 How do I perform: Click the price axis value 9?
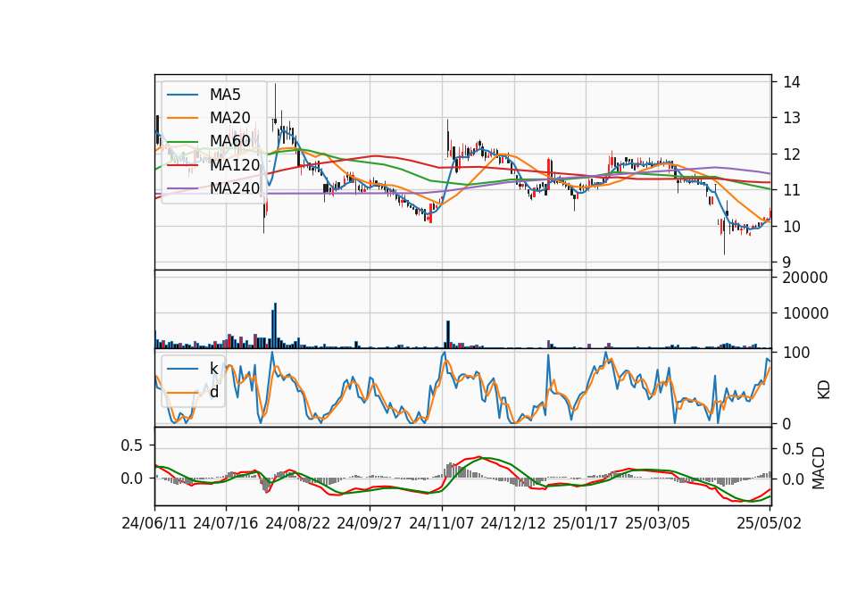tap(787, 262)
